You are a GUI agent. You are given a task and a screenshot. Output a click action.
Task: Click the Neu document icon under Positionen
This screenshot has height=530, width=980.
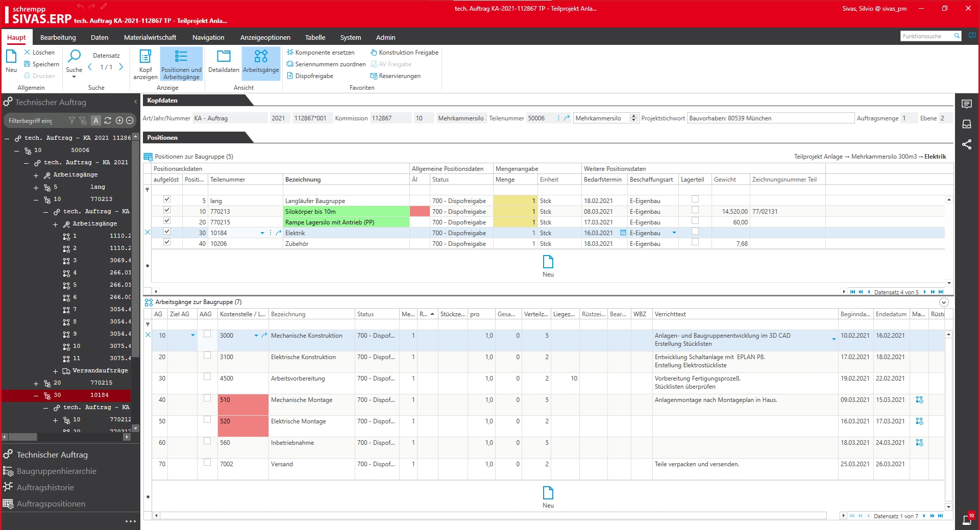tap(548, 262)
